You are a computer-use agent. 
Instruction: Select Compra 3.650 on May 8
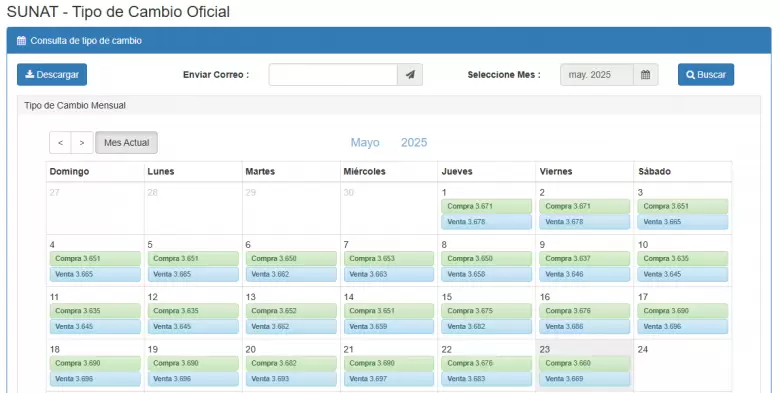pos(487,259)
